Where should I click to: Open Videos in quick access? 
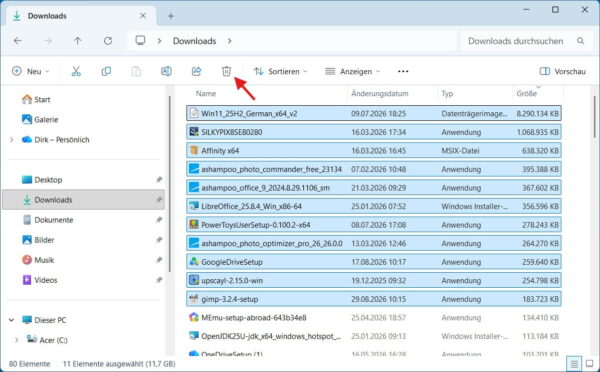(x=39, y=280)
